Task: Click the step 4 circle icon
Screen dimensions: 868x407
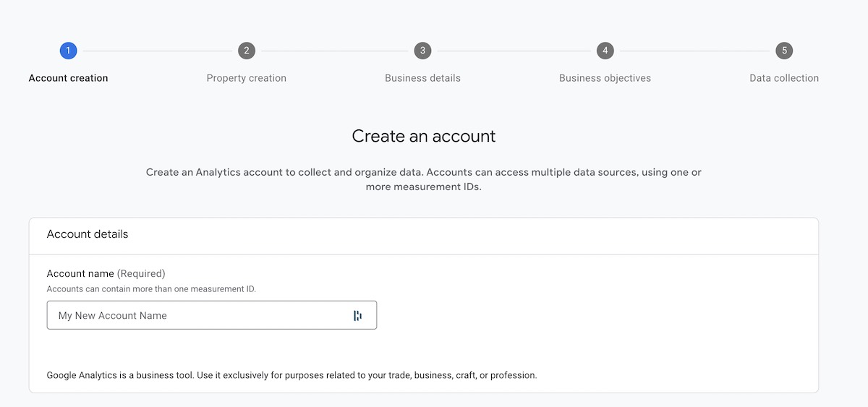Action: (x=605, y=51)
